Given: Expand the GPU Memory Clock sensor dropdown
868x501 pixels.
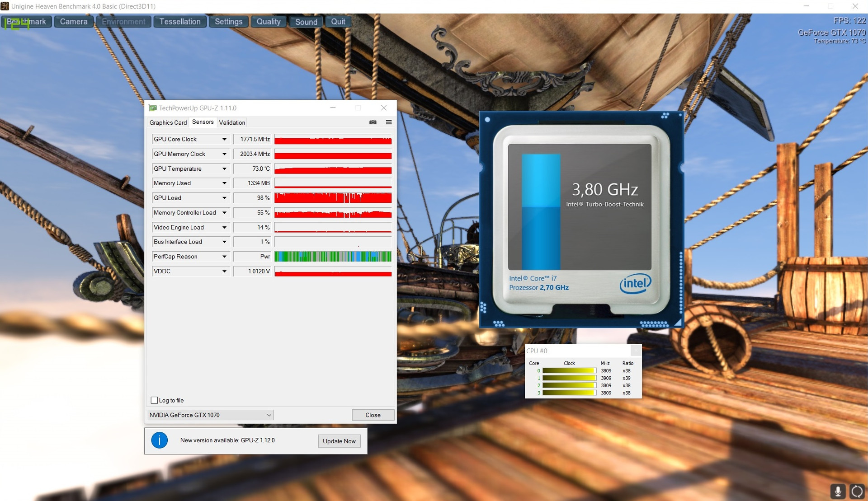Looking at the screenshot, I should [224, 154].
